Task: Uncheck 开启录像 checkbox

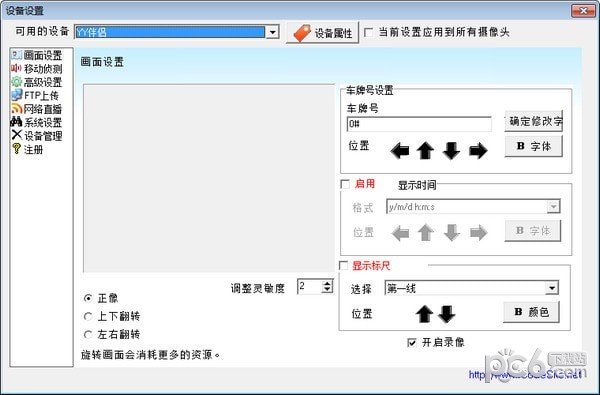Action: 412,343
